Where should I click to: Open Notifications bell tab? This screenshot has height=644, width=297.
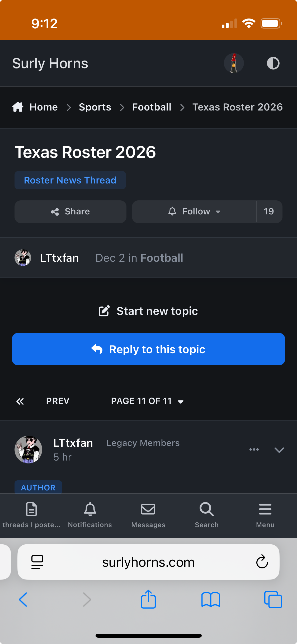pyautogui.click(x=90, y=514)
